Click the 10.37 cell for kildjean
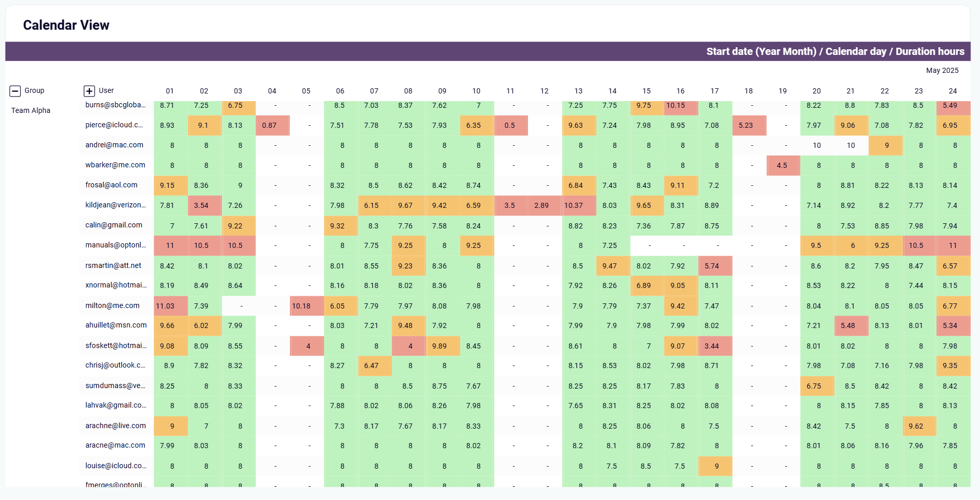The width and height of the screenshot is (980, 500). (579, 205)
